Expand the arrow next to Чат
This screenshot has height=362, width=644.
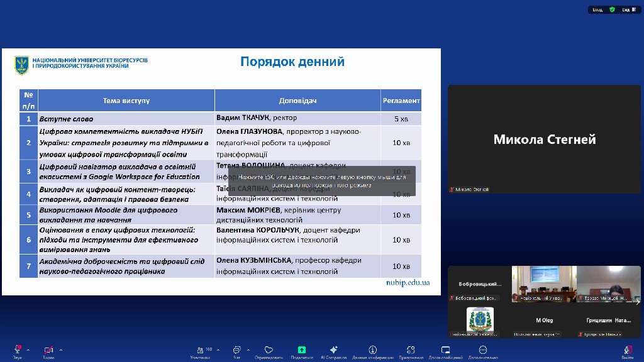[x=248, y=350]
